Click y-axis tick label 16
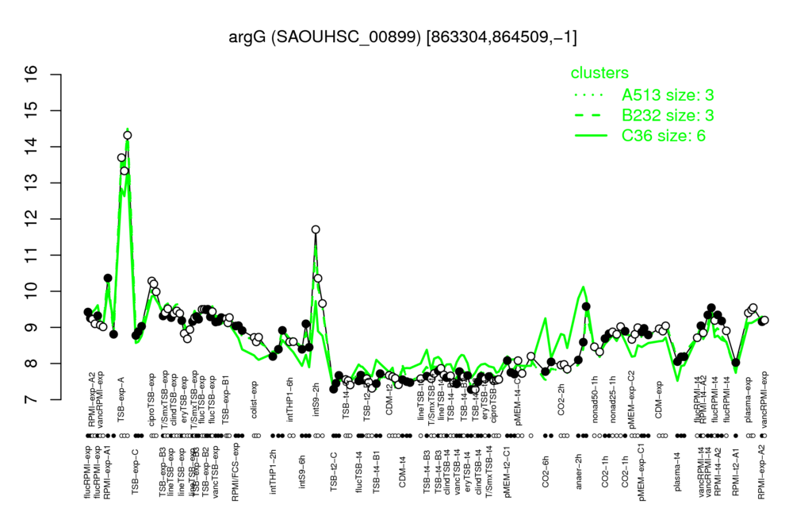 32,74
